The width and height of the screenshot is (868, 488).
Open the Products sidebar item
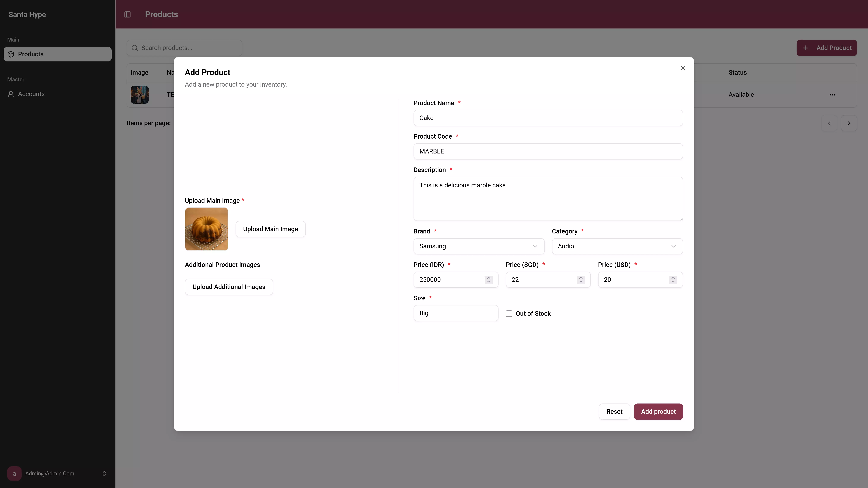click(58, 54)
